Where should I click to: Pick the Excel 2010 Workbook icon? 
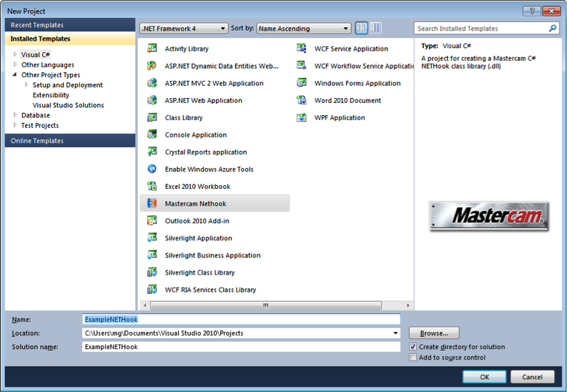pyautogui.click(x=152, y=186)
